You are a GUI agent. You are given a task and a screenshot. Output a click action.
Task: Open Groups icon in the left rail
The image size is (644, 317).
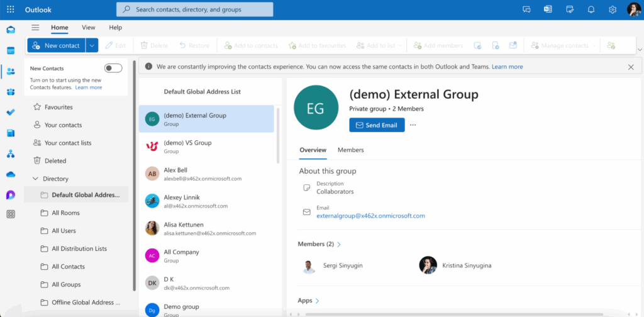coord(11,92)
